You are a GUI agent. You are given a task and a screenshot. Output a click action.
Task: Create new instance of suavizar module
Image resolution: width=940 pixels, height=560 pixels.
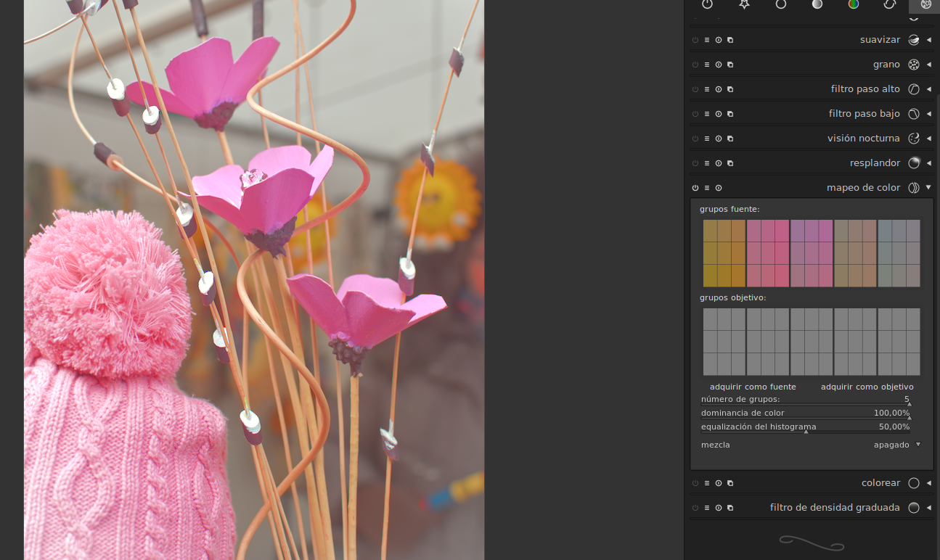730,40
